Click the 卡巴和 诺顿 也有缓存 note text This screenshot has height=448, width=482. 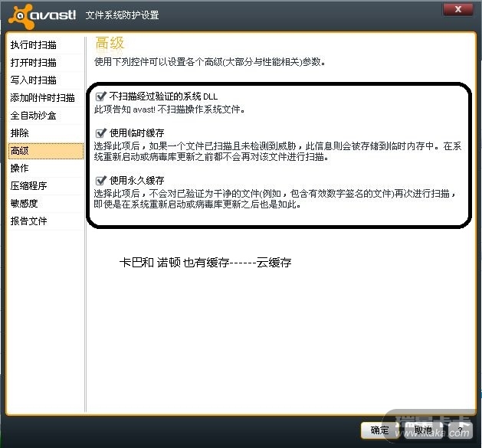click(x=205, y=263)
